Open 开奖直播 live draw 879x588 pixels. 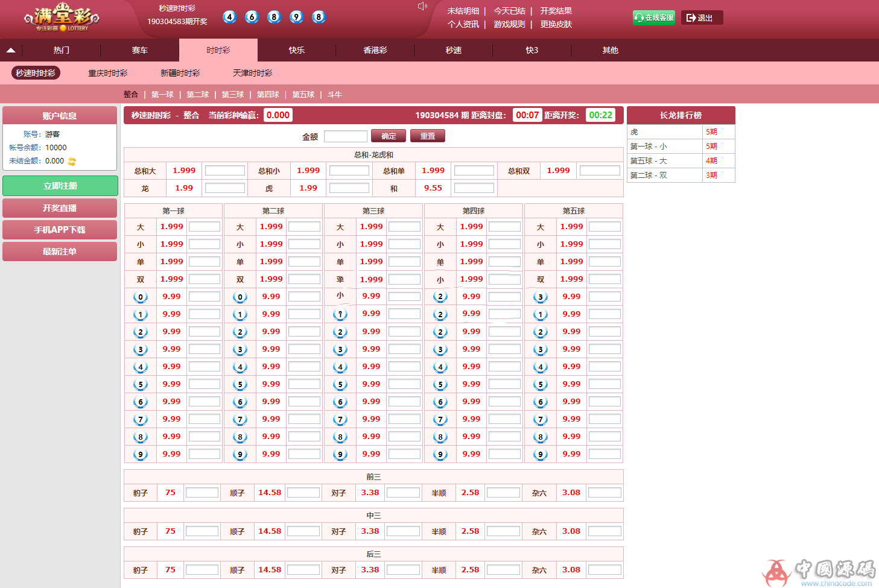click(60, 208)
